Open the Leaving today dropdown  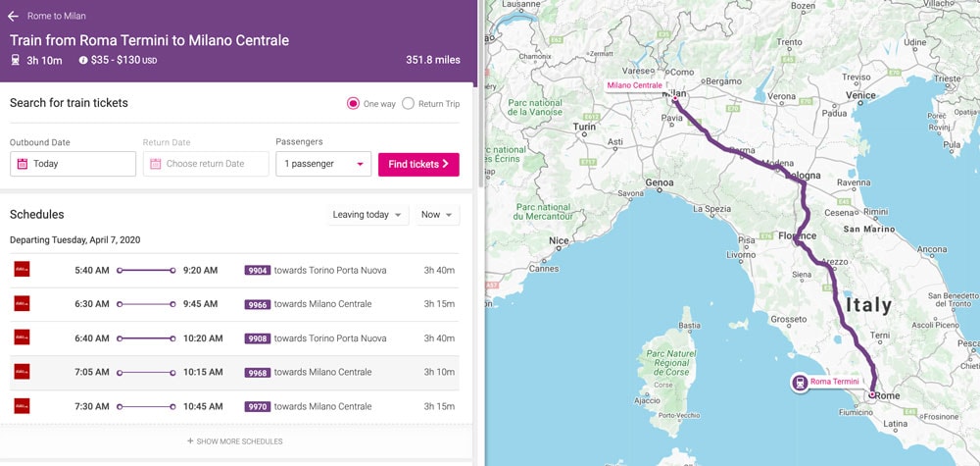(368, 215)
